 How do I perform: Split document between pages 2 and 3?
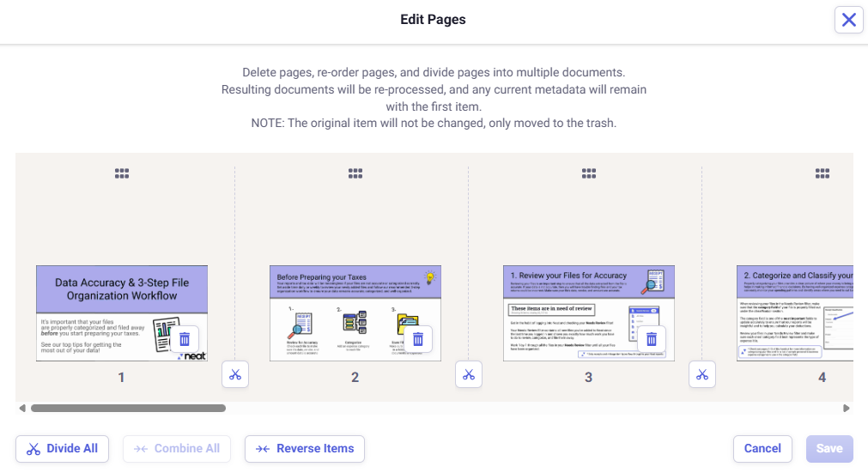pyautogui.click(x=469, y=374)
